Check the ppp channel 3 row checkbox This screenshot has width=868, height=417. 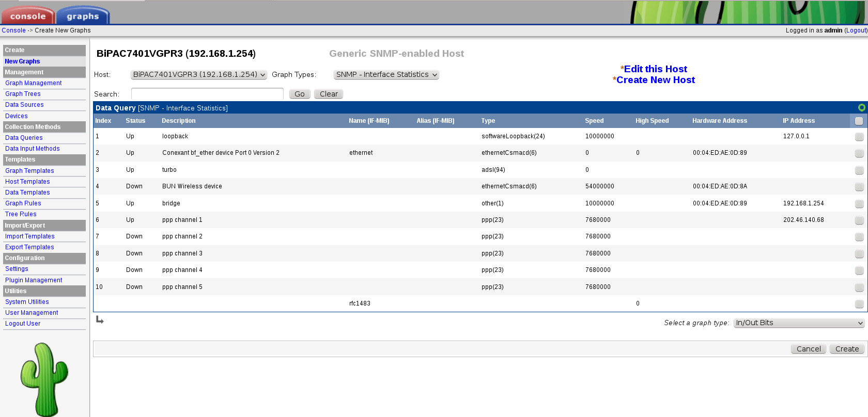(859, 254)
